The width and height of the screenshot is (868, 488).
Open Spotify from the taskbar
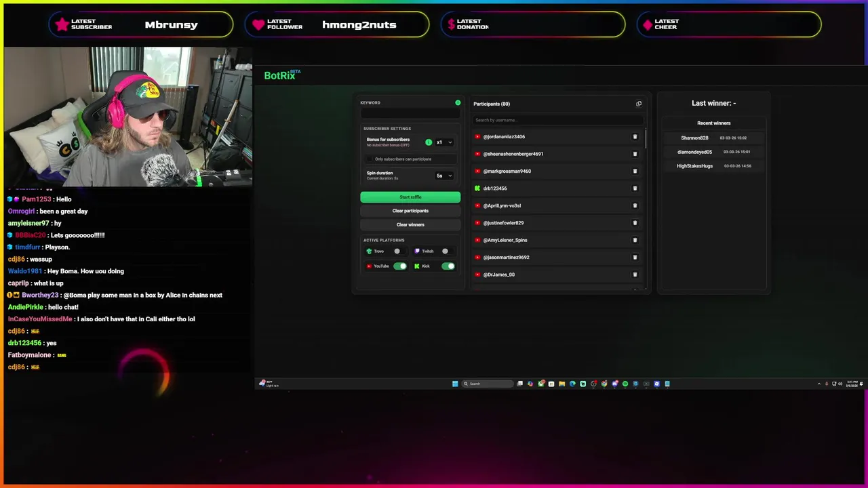click(x=625, y=384)
